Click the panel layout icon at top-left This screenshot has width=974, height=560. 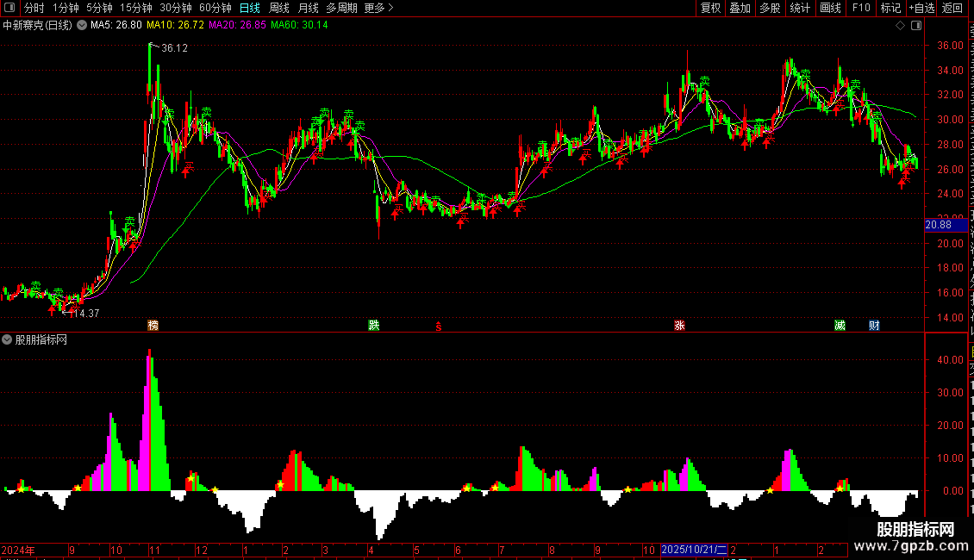click(9, 8)
